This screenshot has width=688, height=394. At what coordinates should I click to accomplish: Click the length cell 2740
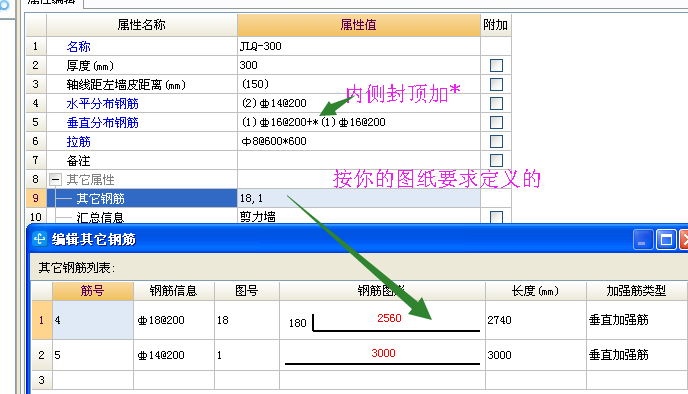tap(535, 320)
